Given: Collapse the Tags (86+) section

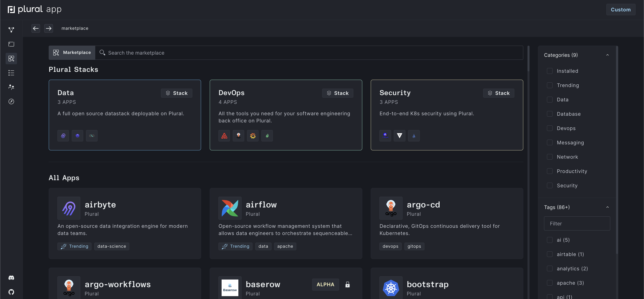Looking at the screenshot, I should [x=608, y=207].
